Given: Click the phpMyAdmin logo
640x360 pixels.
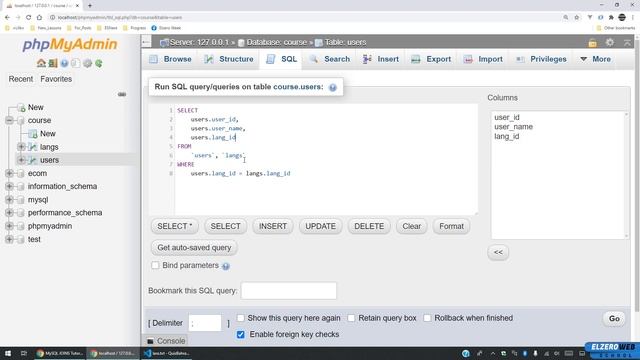Looking at the screenshot, I should coord(70,44).
